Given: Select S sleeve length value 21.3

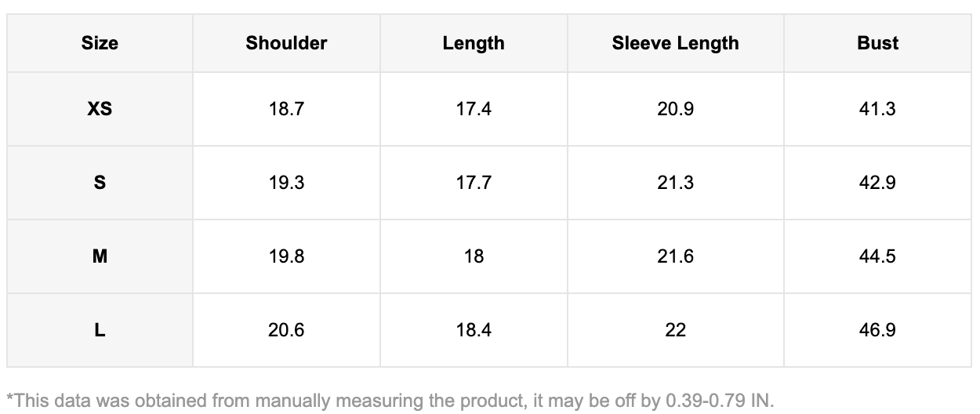Looking at the screenshot, I should pyautogui.click(x=675, y=183).
